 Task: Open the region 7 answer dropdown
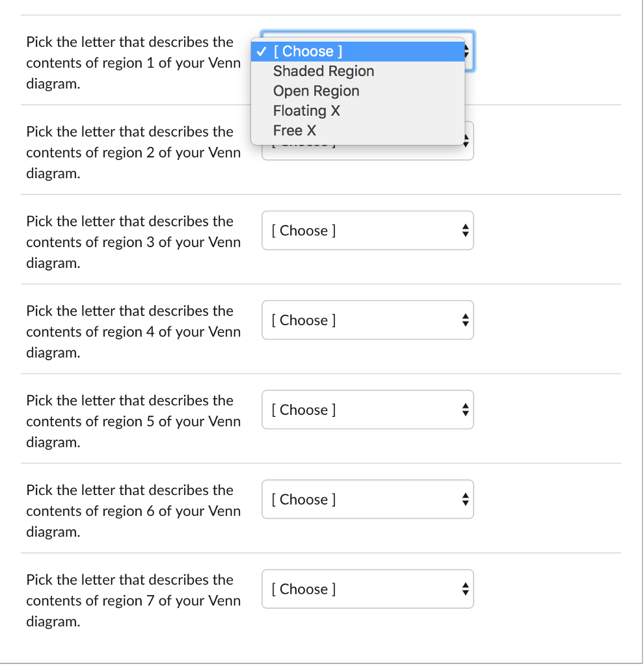click(x=368, y=589)
